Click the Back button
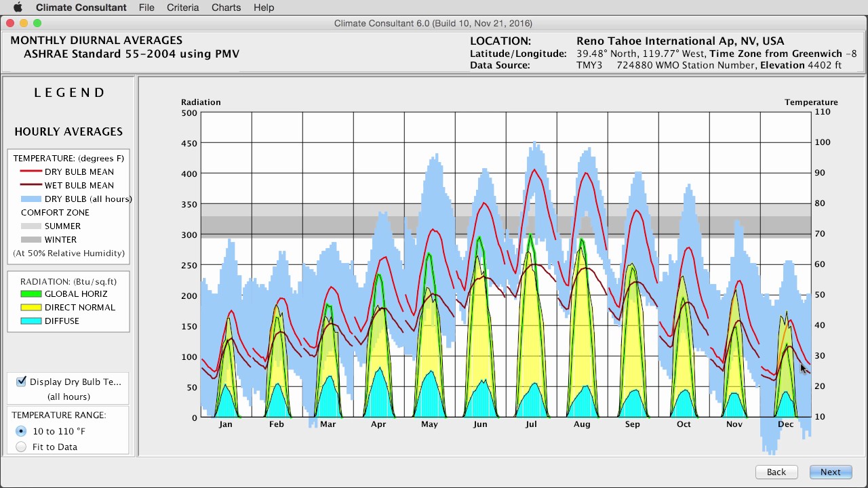The image size is (868, 488). point(776,472)
